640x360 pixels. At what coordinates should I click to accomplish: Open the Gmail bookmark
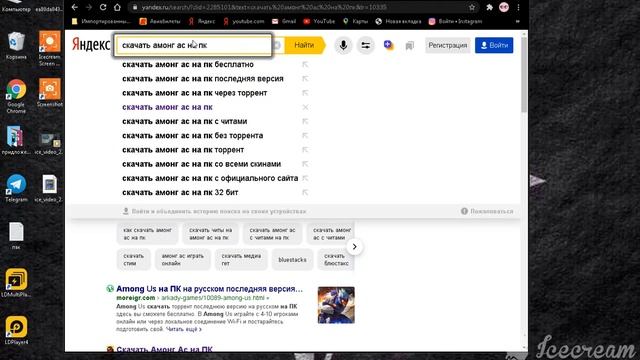coord(284,21)
